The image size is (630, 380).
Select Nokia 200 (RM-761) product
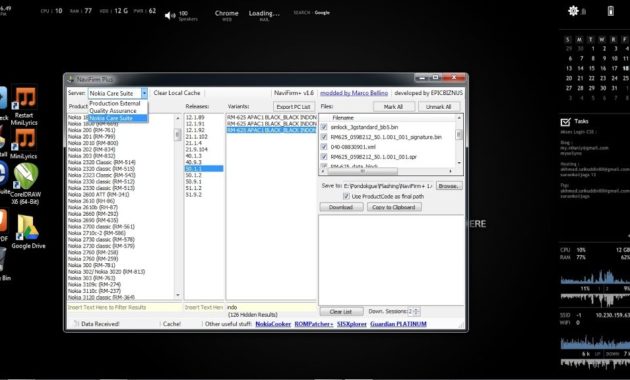(x=92, y=130)
